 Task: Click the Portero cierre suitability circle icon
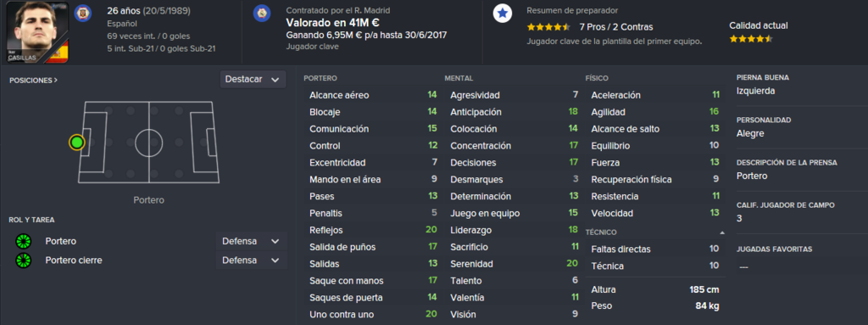(x=23, y=261)
